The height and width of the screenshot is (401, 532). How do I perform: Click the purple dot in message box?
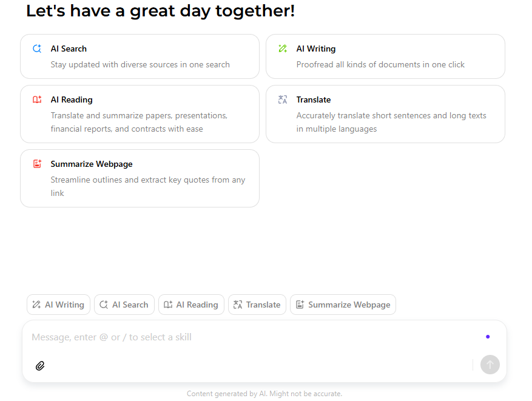pos(488,337)
